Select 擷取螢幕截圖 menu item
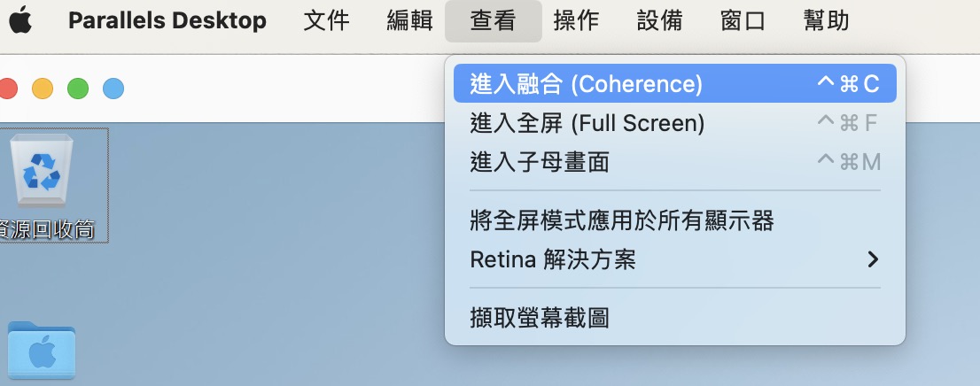Image resolution: width=980 pixels, height=386 pixels. pyautogui.click(x=674, y=318)
